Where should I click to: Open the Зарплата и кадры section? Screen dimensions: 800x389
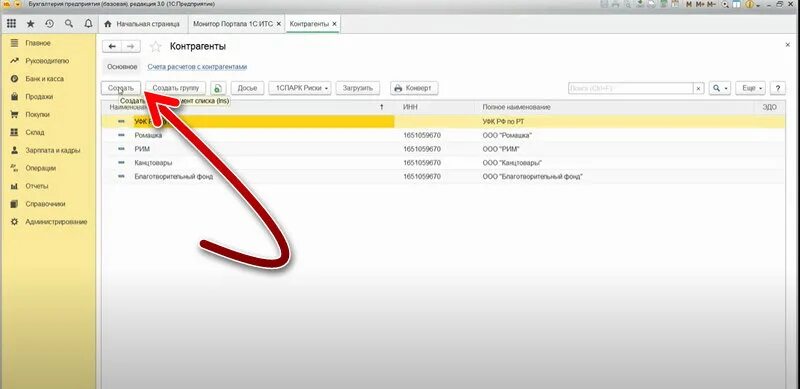pos(53,151)
